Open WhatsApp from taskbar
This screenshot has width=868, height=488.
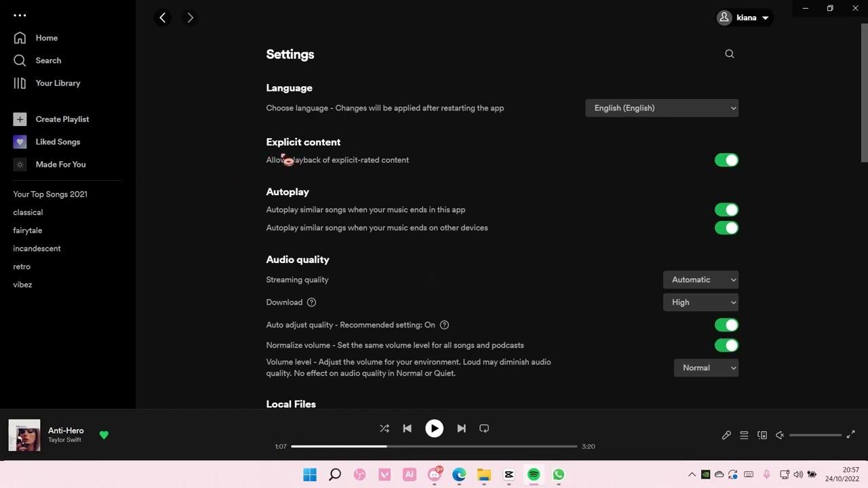click(x=558, y=474)
